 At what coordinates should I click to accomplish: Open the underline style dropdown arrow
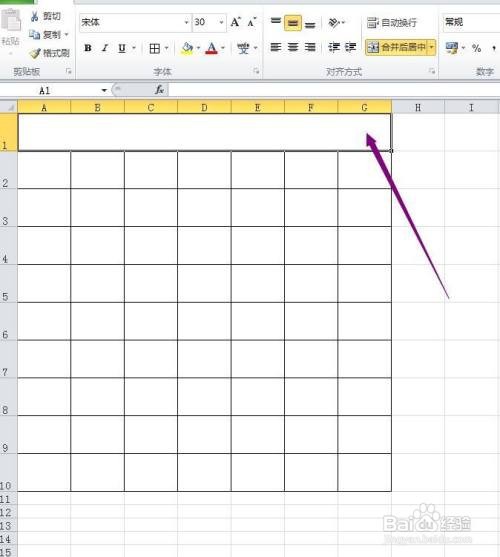pyautogui.click(x=134, y=48)
